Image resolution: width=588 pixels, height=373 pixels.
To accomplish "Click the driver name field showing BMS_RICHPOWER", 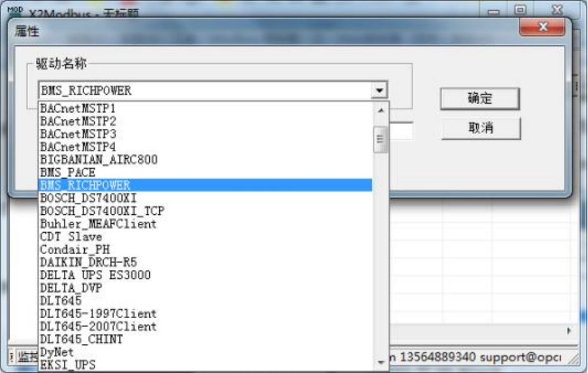I will [x=205, y=90].
